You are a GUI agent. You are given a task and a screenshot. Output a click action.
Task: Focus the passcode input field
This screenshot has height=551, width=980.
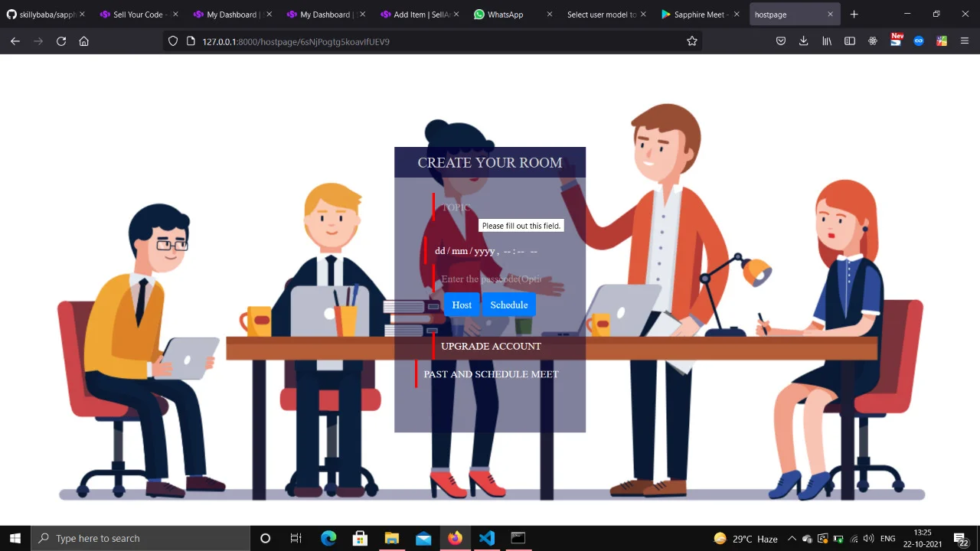[491, 279]
